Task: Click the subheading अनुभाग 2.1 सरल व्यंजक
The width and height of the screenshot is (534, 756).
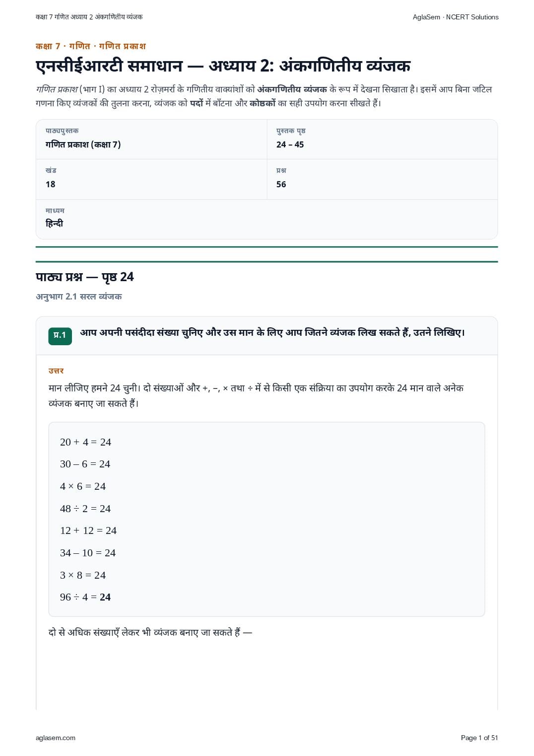Action: 79,297
